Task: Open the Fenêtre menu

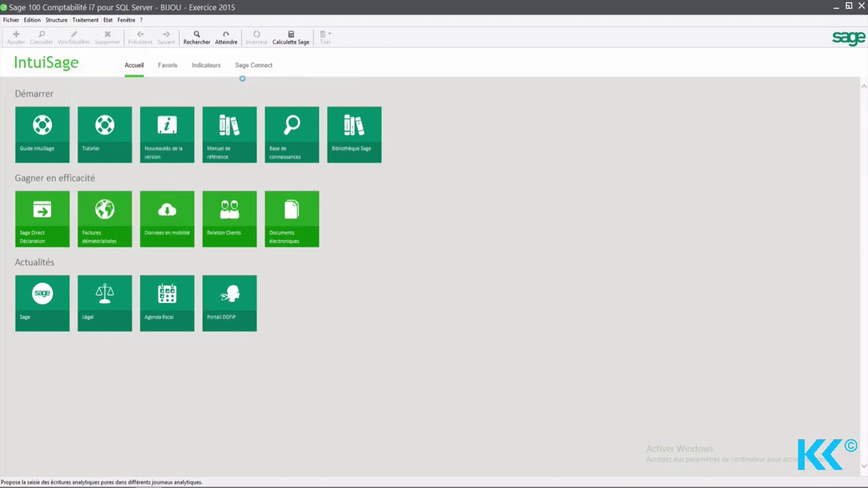Action: click(x=126, y=20)
